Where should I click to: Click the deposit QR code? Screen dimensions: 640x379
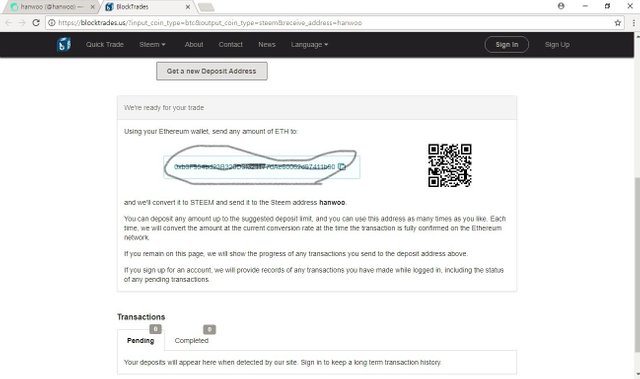pyautogui.click(x=450, y=166)
